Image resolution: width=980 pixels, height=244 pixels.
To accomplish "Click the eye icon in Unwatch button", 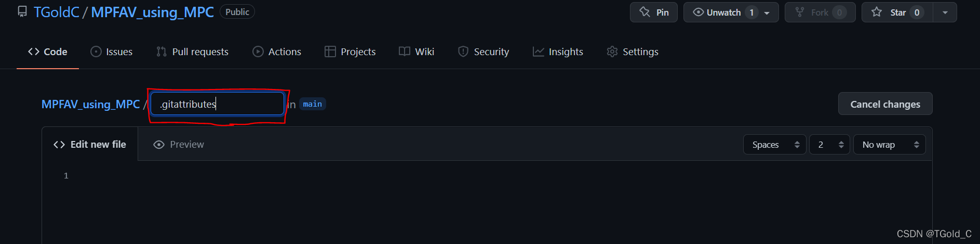I will click(699, 12).
